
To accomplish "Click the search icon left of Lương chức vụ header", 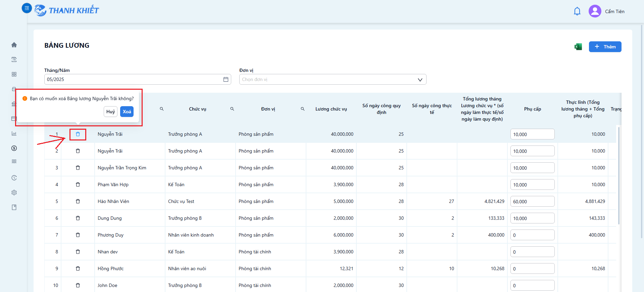I will point(303,109).
